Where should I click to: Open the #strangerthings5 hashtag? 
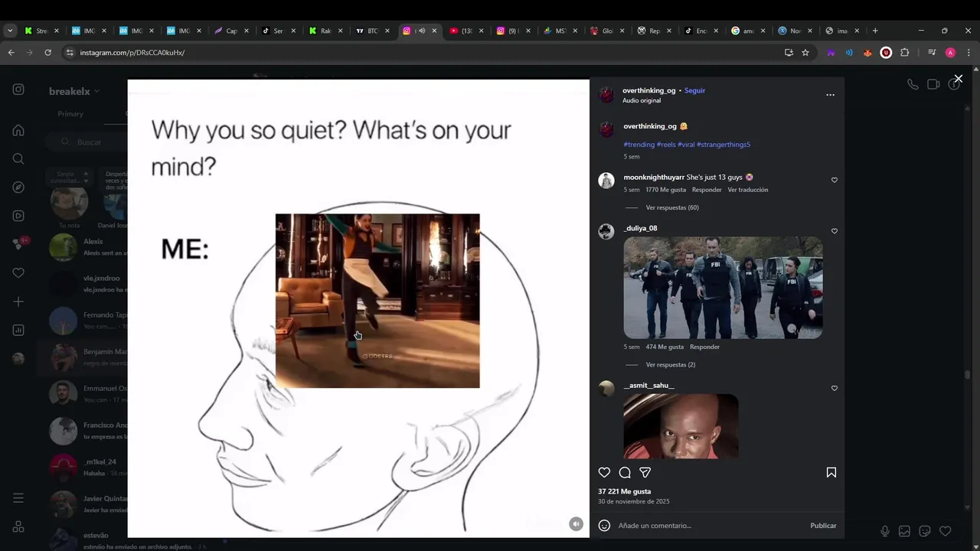tap(724, 145)
